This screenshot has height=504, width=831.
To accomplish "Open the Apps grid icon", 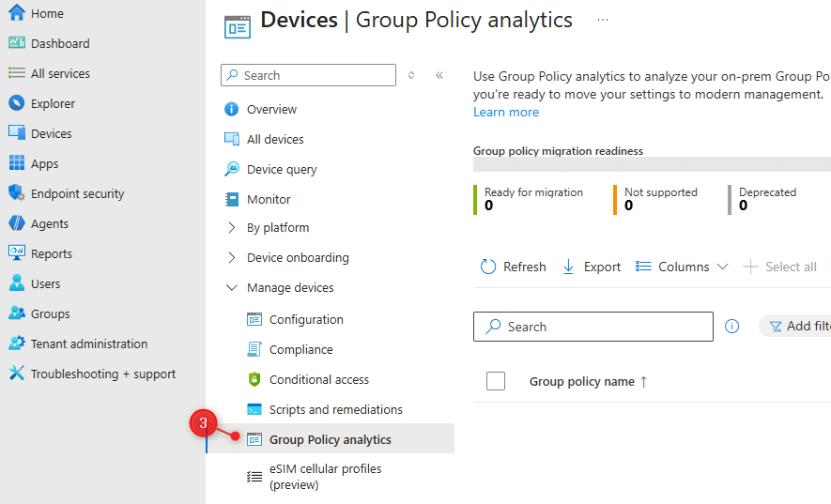I will pos(16,163).
